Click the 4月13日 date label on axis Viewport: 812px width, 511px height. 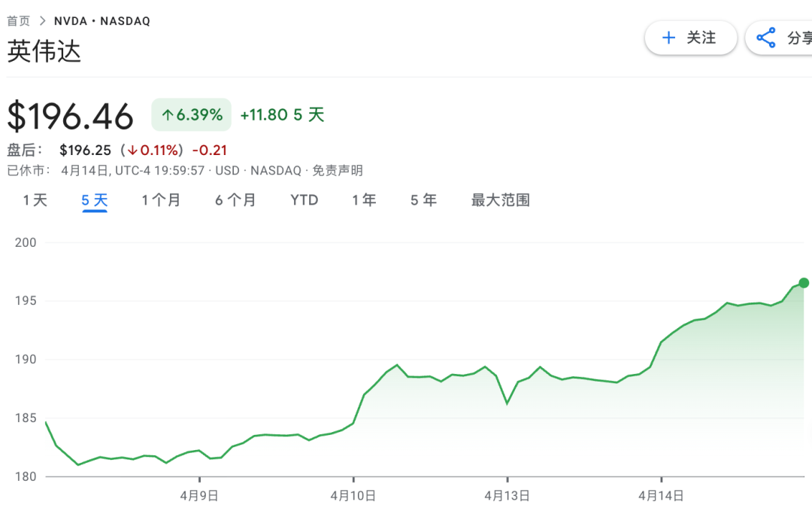[507, 496]
